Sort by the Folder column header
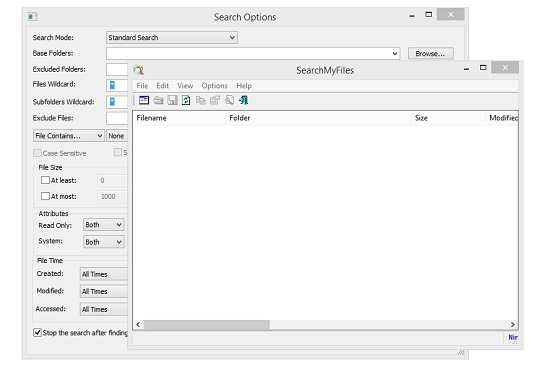 (318, 118)
